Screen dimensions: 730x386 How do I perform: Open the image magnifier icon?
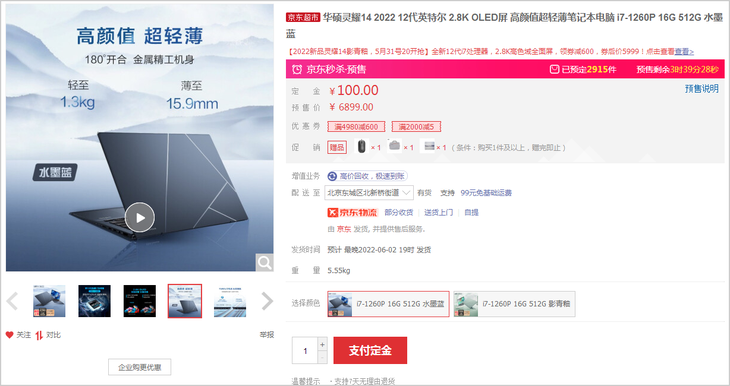point(264,263)
